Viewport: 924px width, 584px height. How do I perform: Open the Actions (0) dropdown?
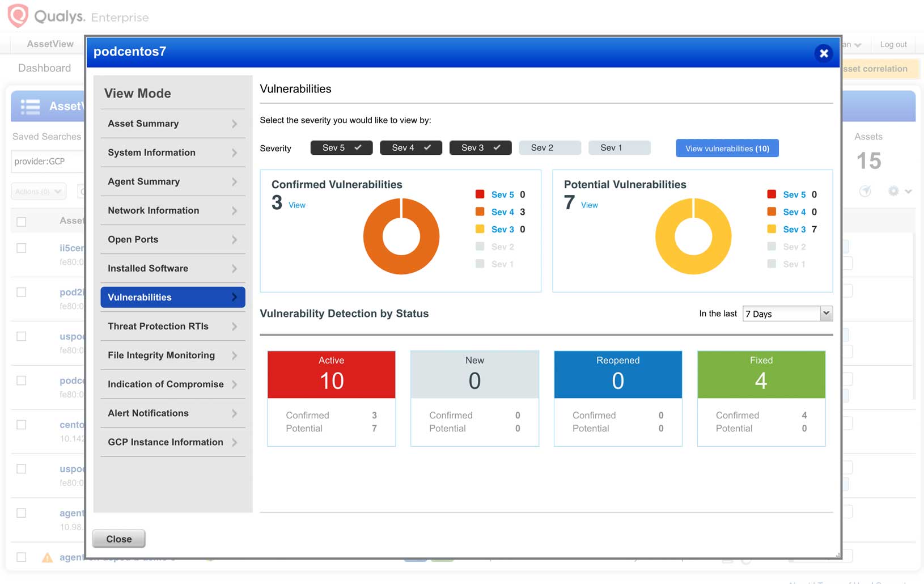tap(38, 191)
